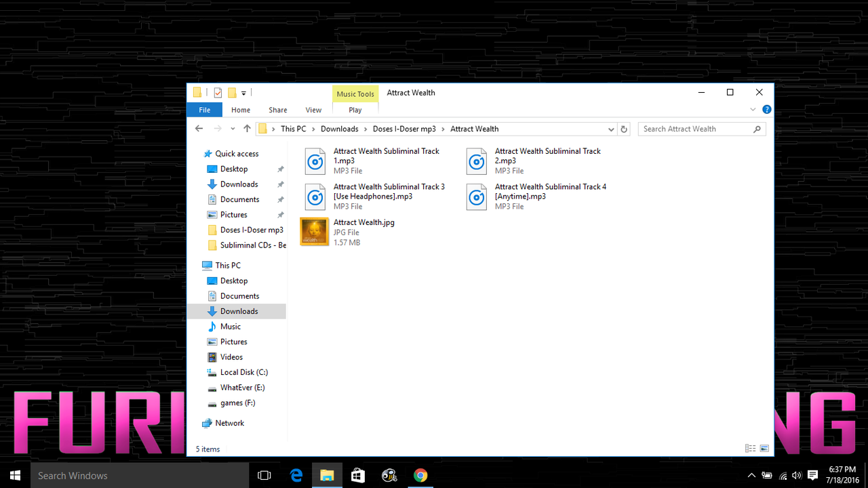This screenshot has height=488, width=868.
Task: Open the File menu
Action: [204, 110]
